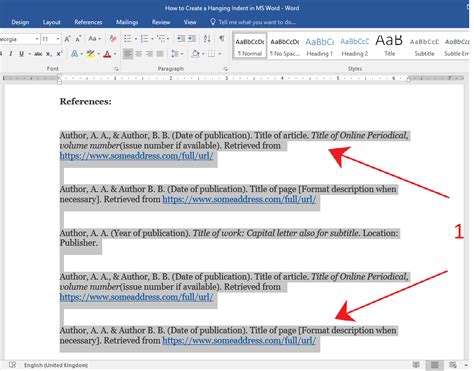Select the Bullets list icon
This screenshot has width=474, height=371.
point(127,39)
